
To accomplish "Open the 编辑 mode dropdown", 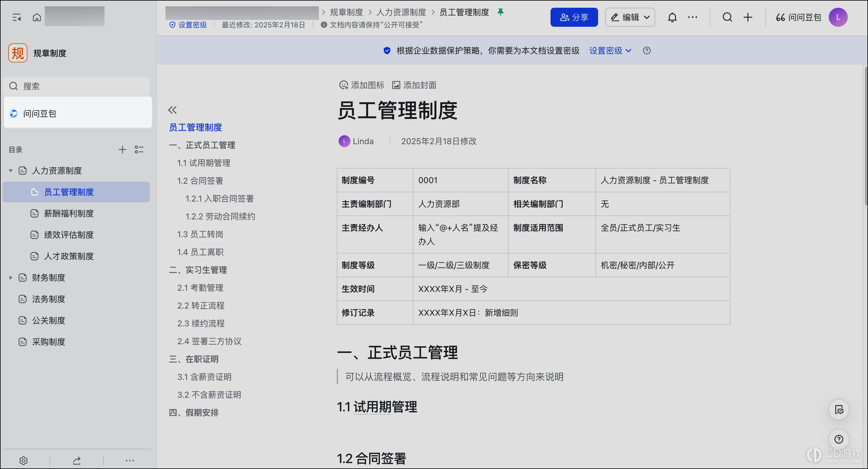I will pos(630,17).
